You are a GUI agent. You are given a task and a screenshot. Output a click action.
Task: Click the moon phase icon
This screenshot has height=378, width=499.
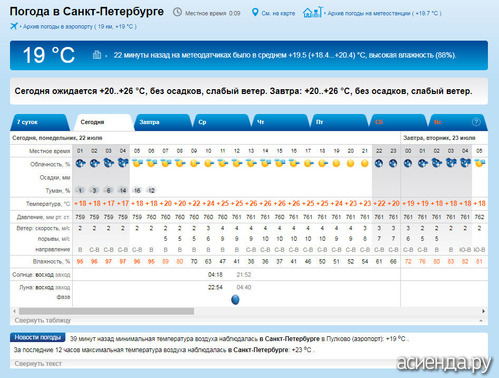point(235,300)
